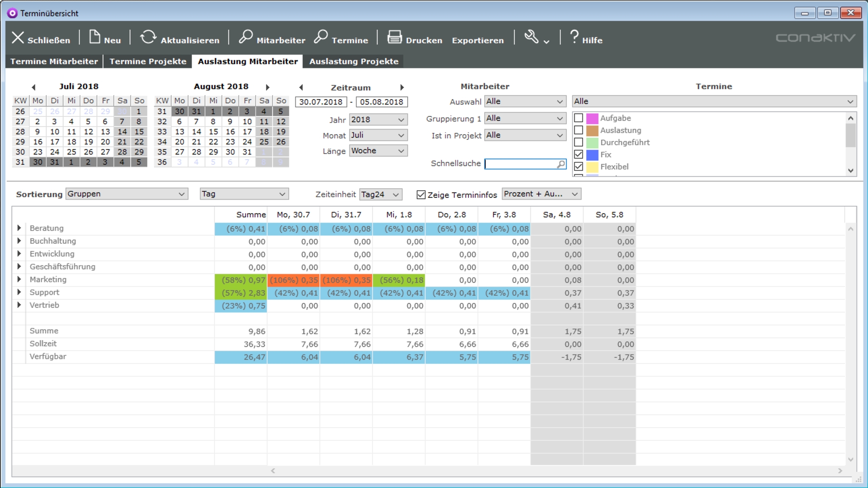Switch to Auslastung Projekte tab
Screen dimensions: 868x488
coord(353,61)
